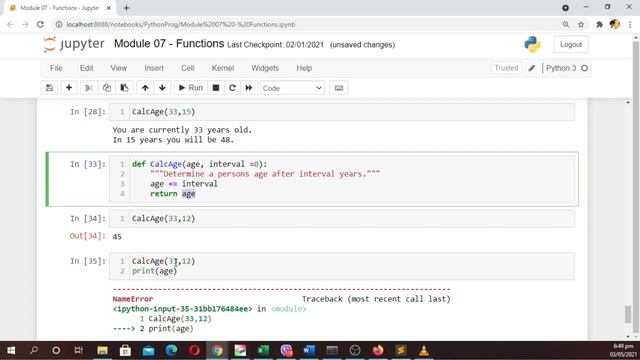The width and height of the screenshot is (640, 360).
Task: Open Excel from taskbar
Action: click(x=263, y=350)
